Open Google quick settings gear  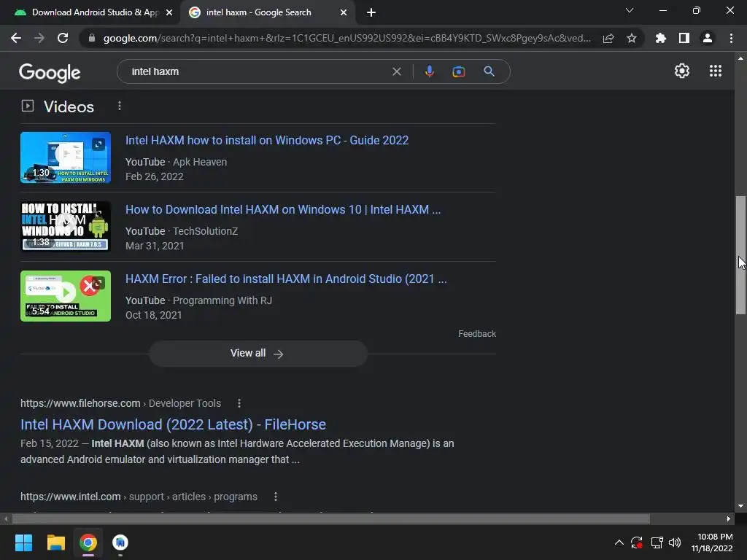pyautogui.click(x=682, y=71)
